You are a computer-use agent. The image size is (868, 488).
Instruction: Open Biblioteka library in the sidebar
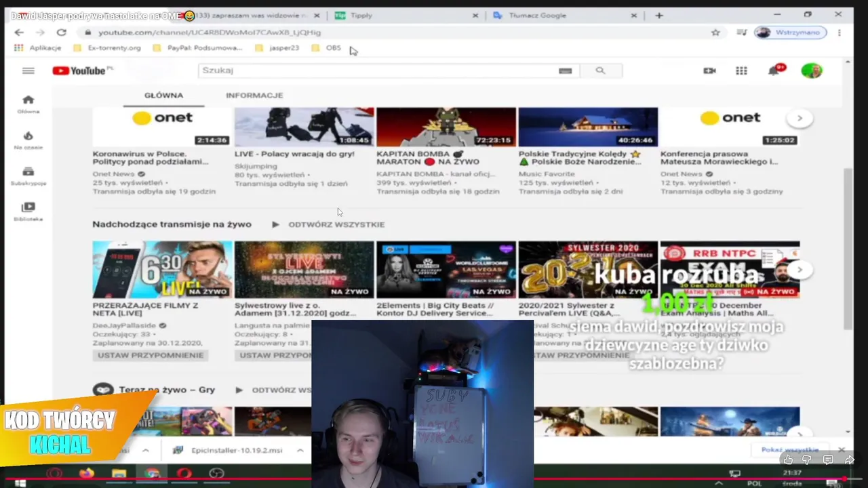click(28, 211)
